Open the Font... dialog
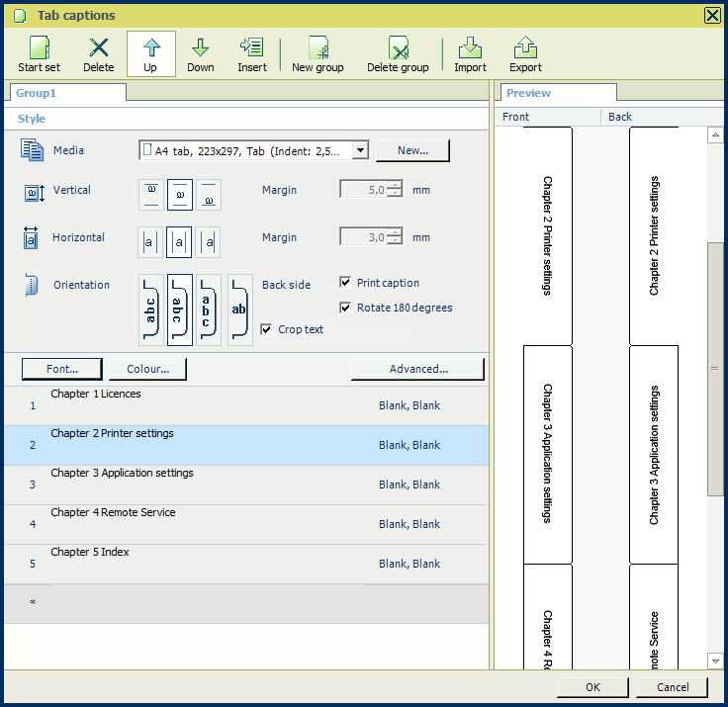728x707 pixels. [62, 369]
